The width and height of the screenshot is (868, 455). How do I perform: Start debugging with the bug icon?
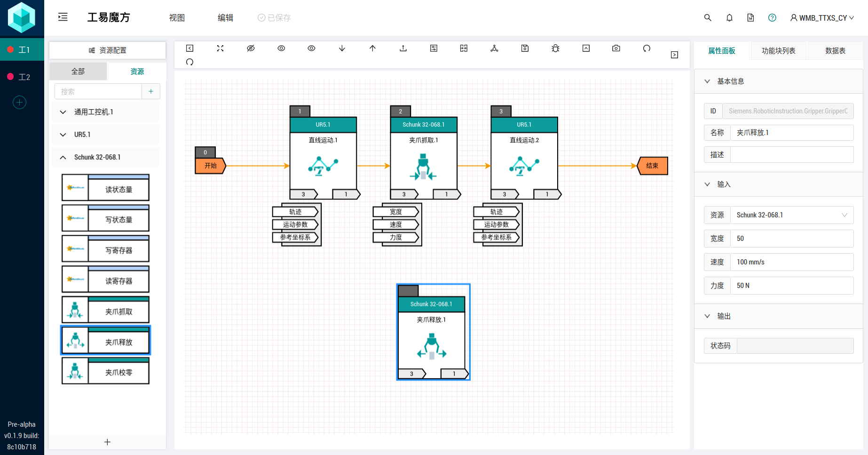click(x=555, y=48)
